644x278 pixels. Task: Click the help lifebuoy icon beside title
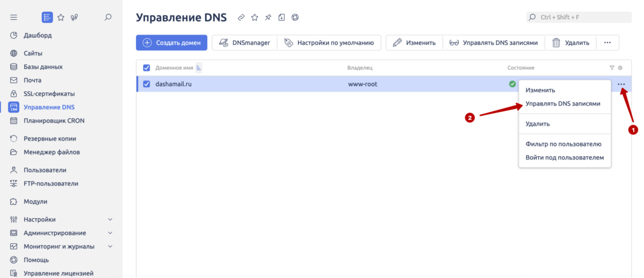point(295,17)
